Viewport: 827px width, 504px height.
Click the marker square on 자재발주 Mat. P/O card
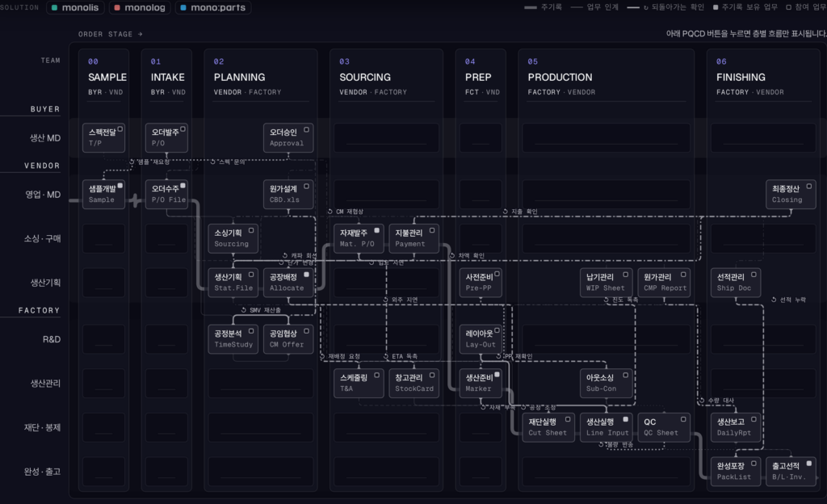point(376,230)
